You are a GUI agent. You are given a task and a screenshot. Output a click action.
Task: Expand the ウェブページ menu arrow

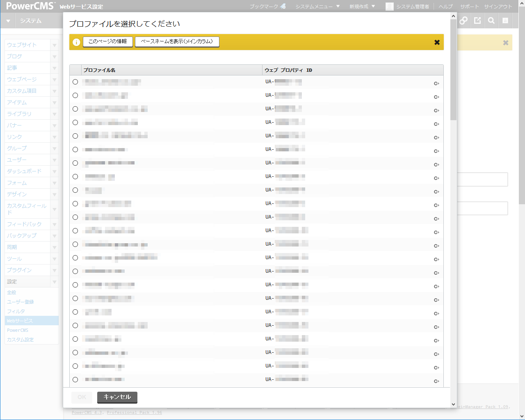55,80
